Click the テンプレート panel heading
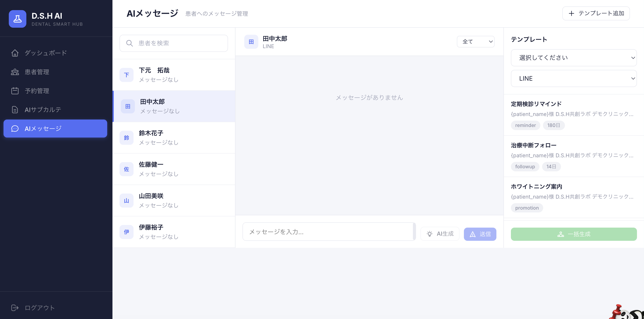This screenshot has height=319, width=644. click(529, 39)
